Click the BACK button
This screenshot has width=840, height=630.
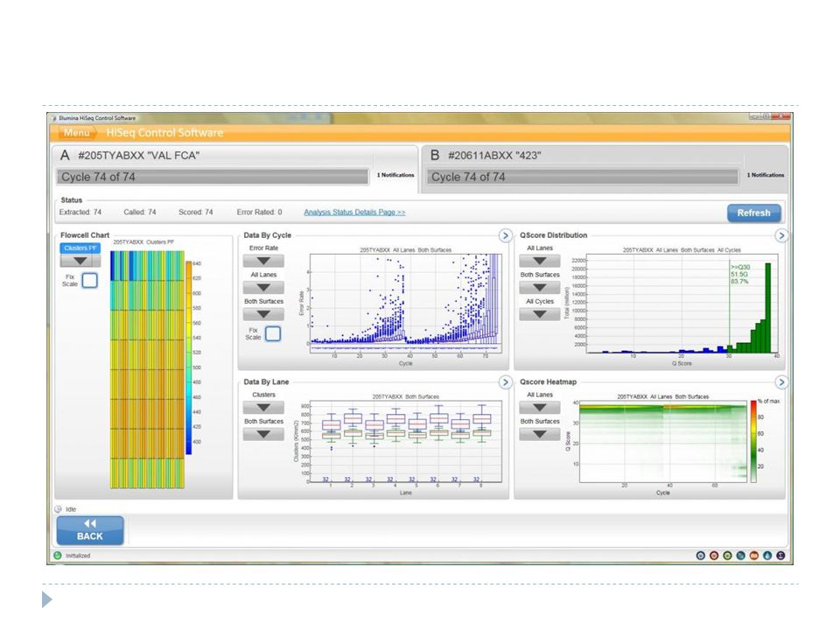pyautogui.click(x=90, y=530)
